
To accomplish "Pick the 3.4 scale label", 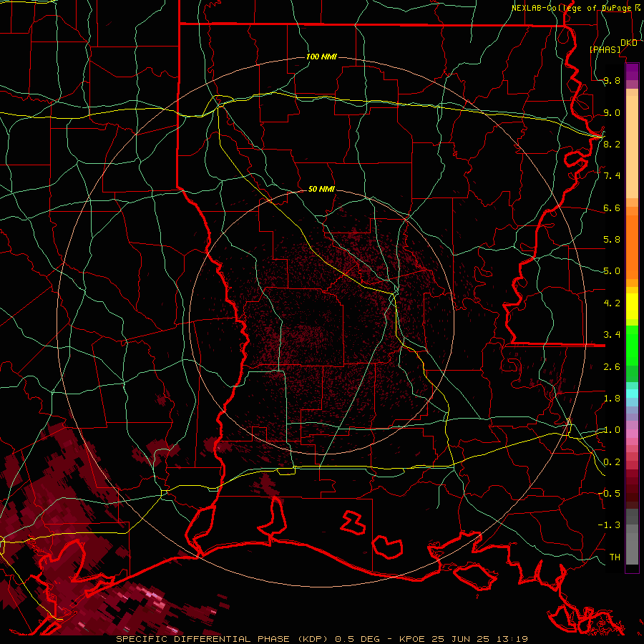I will pos(612,335).
